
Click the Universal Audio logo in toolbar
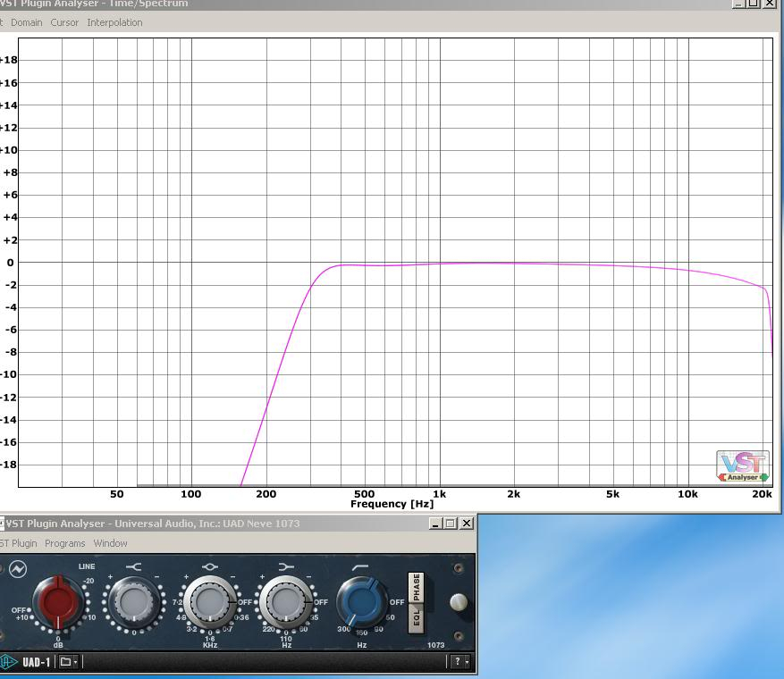click(8, 662)
